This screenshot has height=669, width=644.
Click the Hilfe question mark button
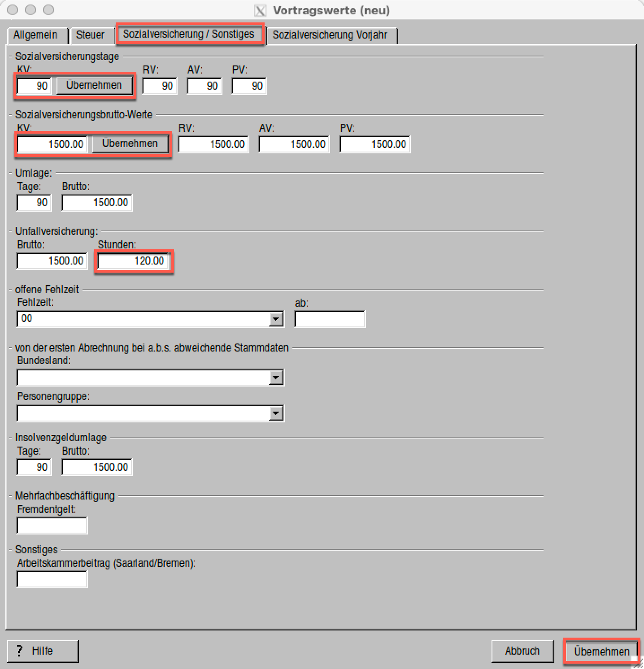[43, 651]
